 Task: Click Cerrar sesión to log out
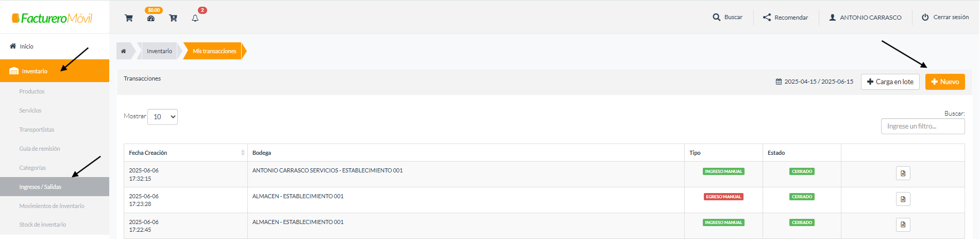pos(945,17)
